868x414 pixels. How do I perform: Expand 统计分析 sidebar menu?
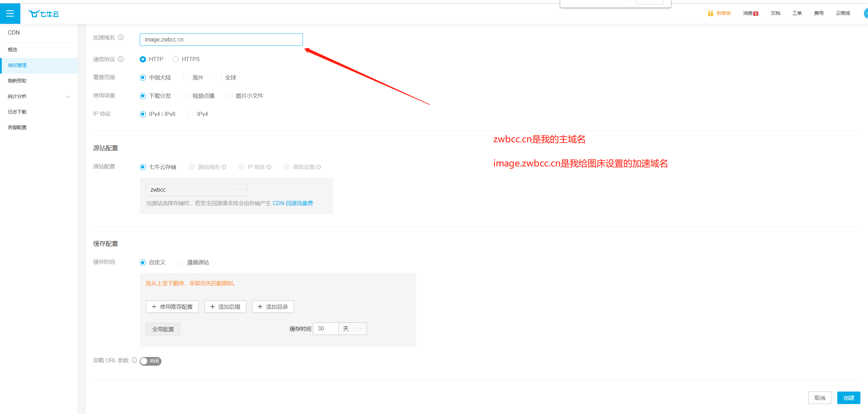(39, 96)
